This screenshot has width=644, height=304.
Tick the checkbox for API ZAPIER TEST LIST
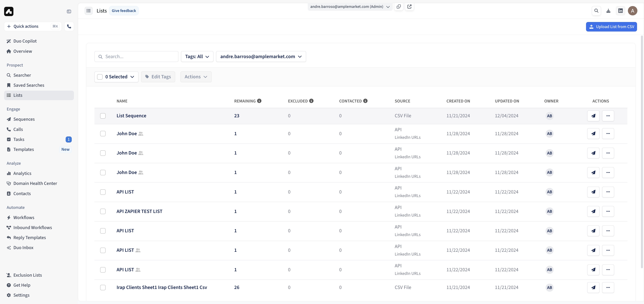pyautogui.click(x=103, y=211)
